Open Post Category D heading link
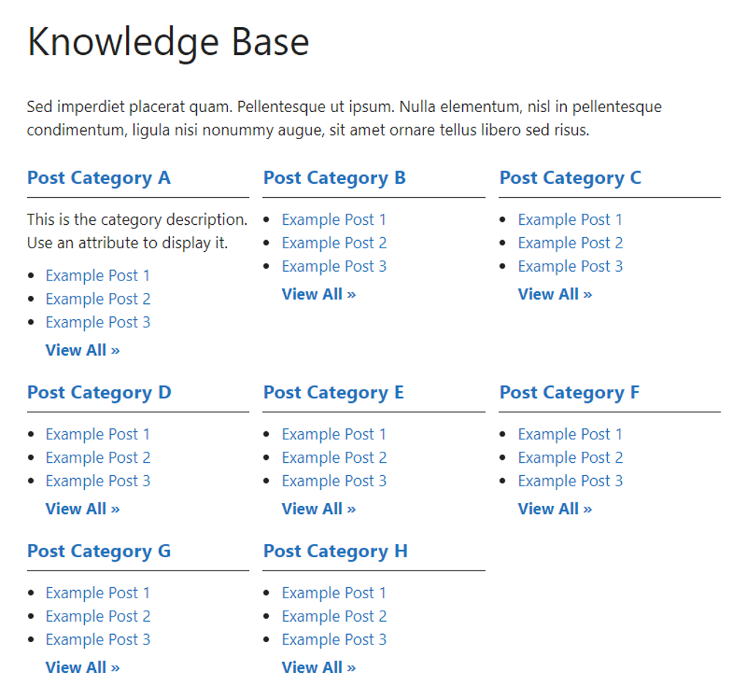747x700 pixels. pyautogui.click(x=99, y=392)
